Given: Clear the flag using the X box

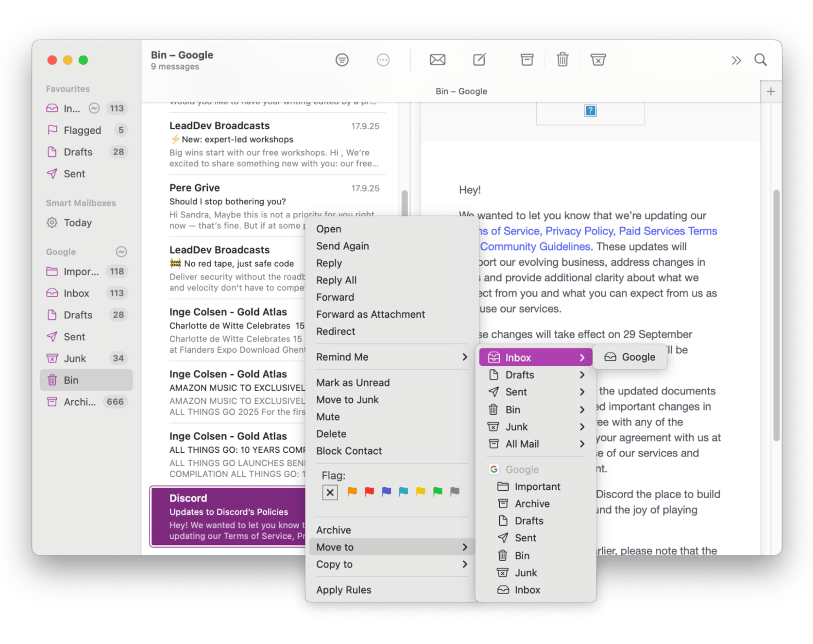Looking at the screenshot, I should click(x=330, y=492).
